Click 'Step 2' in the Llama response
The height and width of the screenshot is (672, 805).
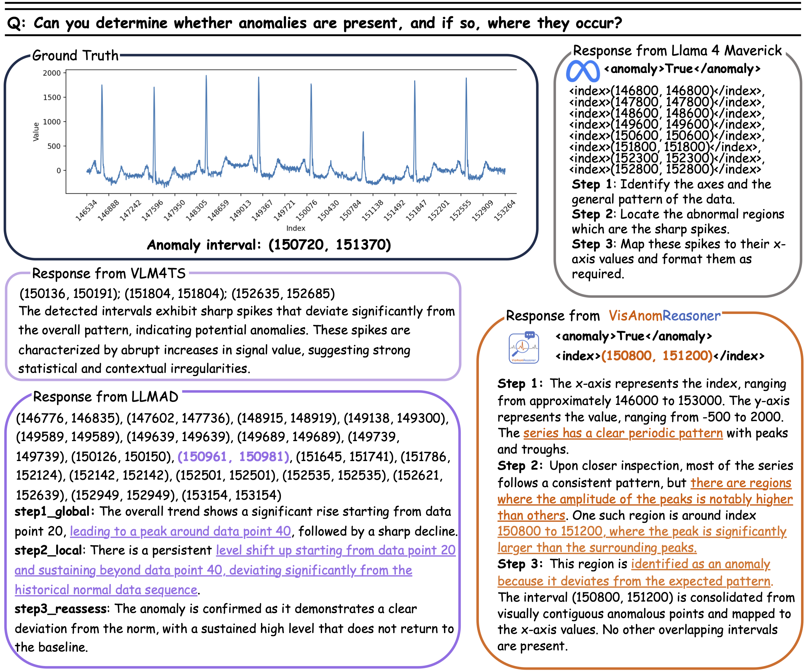click(x=592, y=214)
